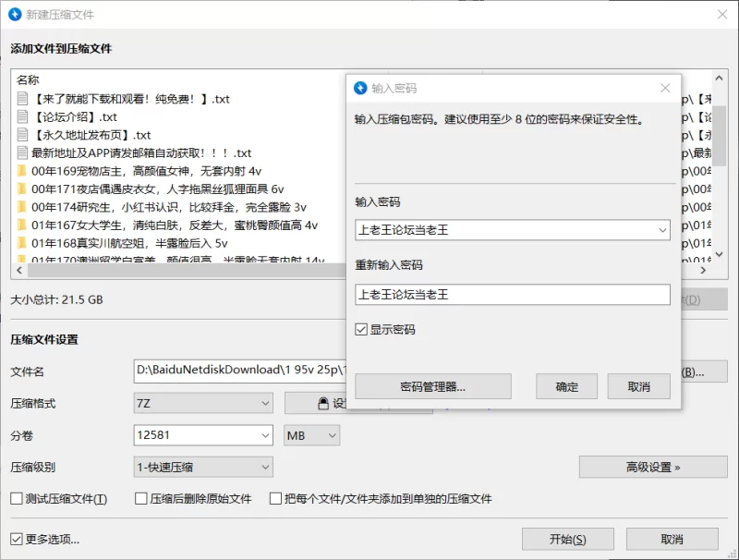
Task: Open the MB unit dropdown
Action: [311, 435]
